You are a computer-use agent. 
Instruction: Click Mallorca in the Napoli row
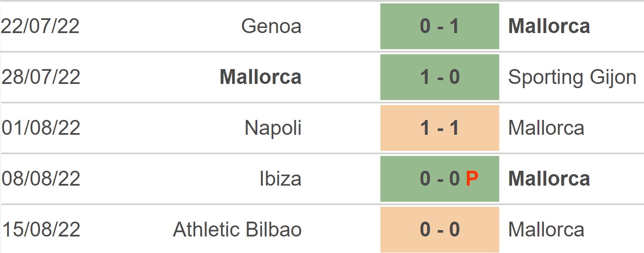(546, 128)
